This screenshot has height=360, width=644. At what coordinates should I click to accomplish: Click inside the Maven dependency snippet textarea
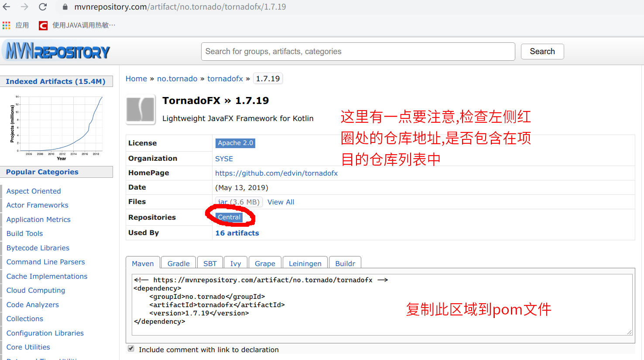tap(382, 305)
